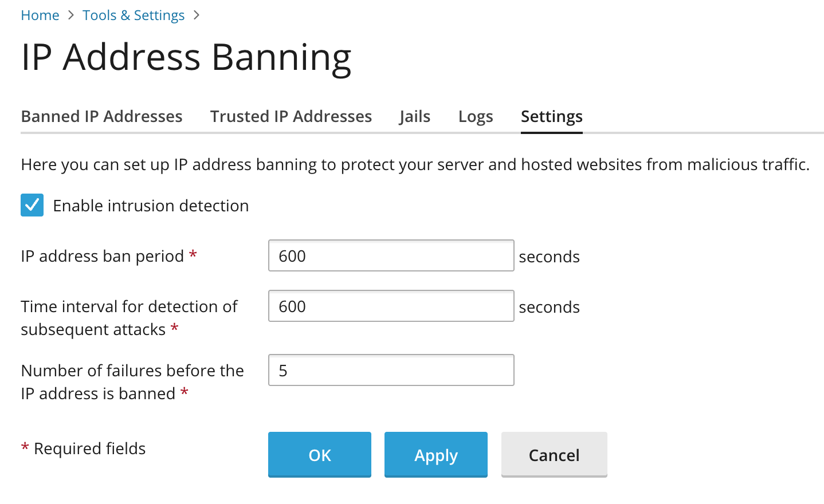Viewport: 824px width, 504px height.
Task: Click the chevron after the Home breadcrumb
Action: tap(71, 15)
